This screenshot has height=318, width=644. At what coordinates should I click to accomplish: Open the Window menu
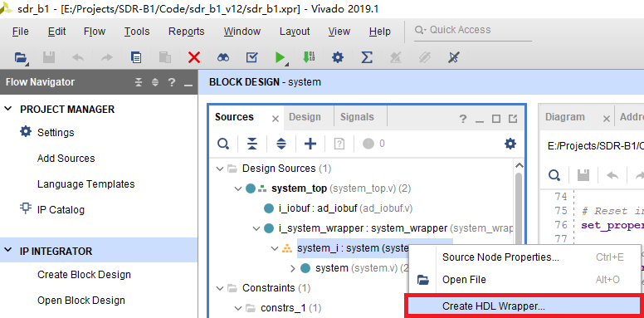tap(242, 32)
